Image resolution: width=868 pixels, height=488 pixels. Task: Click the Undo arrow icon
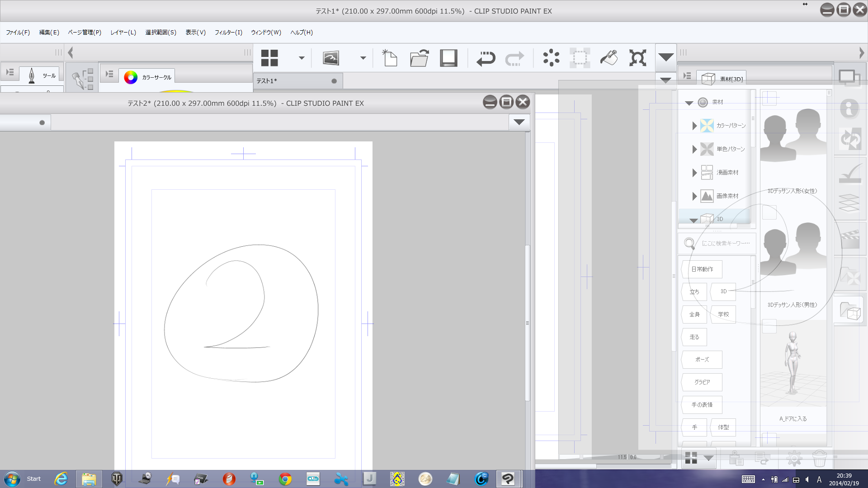point(486,58)
